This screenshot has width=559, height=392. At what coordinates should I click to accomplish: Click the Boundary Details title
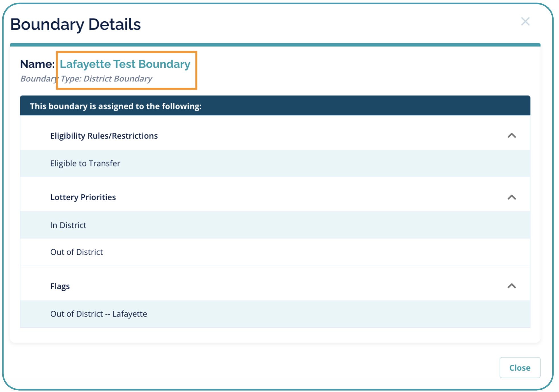[x=76, y=24]
